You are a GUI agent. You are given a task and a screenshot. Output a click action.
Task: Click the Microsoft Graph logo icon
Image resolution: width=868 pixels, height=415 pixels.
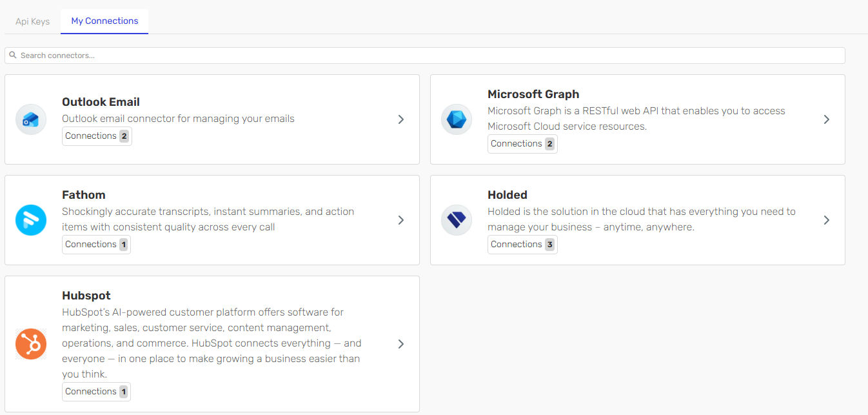[x=457, y=119]
